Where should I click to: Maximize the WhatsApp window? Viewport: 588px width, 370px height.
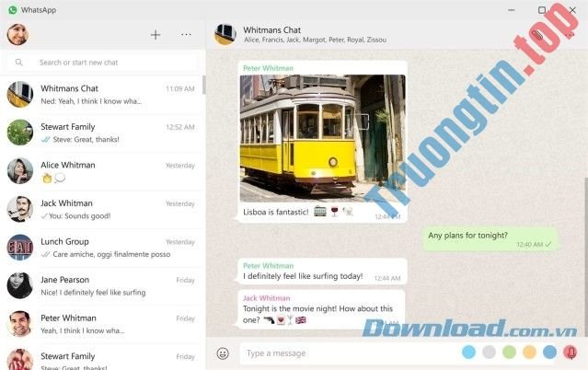click(542, 10)
